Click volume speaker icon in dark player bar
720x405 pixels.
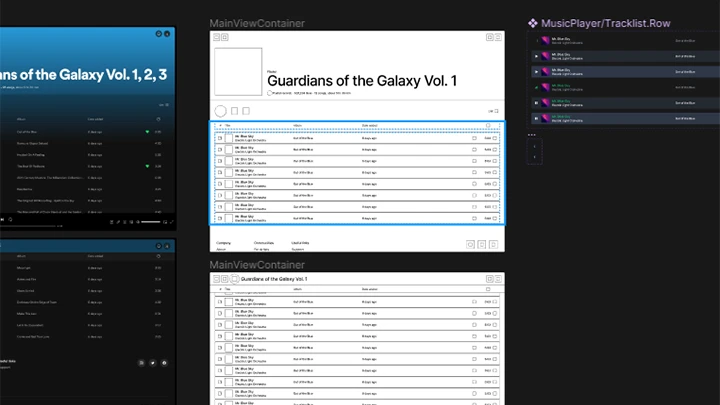tap(137, 222)
